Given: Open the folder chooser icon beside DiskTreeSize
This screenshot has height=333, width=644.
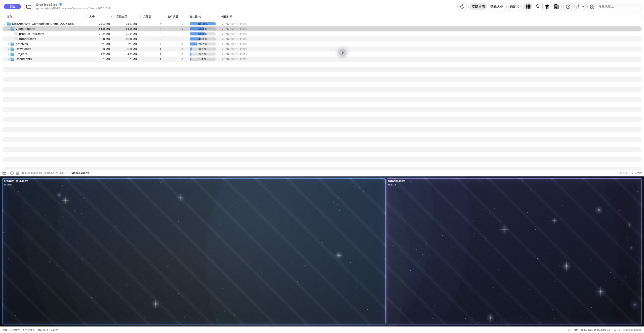Looking at the screenshot, I should (x=29, y=7).
